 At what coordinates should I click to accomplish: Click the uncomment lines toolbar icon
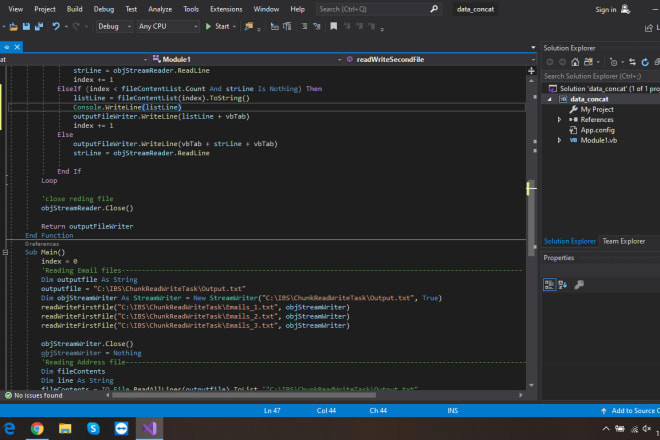(317, 27)
